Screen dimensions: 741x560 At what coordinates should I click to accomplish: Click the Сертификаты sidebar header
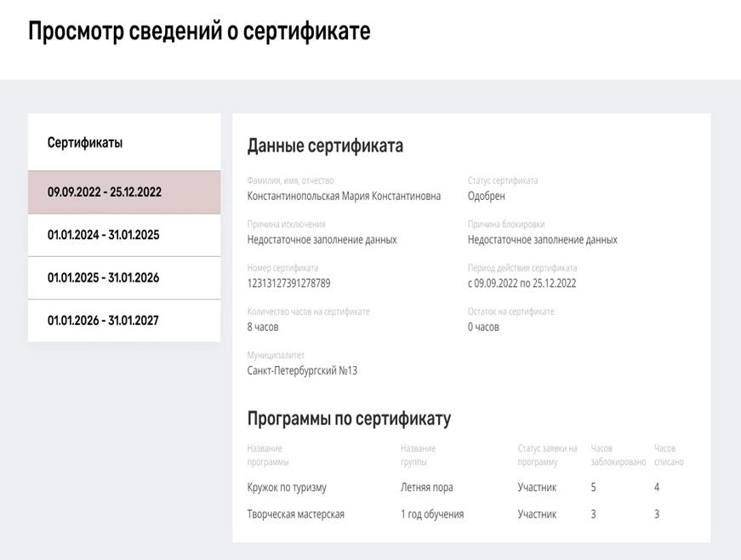(x=85, y=142)
